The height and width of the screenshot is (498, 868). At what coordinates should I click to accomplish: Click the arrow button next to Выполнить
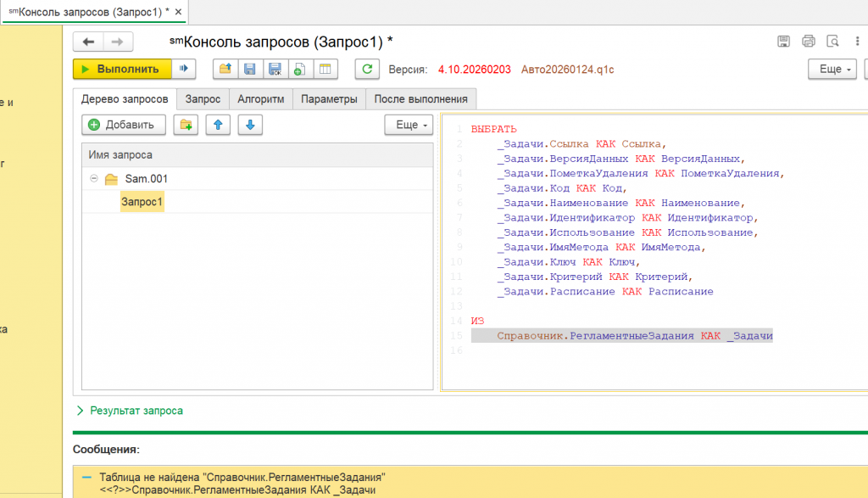tap(183, 70)
